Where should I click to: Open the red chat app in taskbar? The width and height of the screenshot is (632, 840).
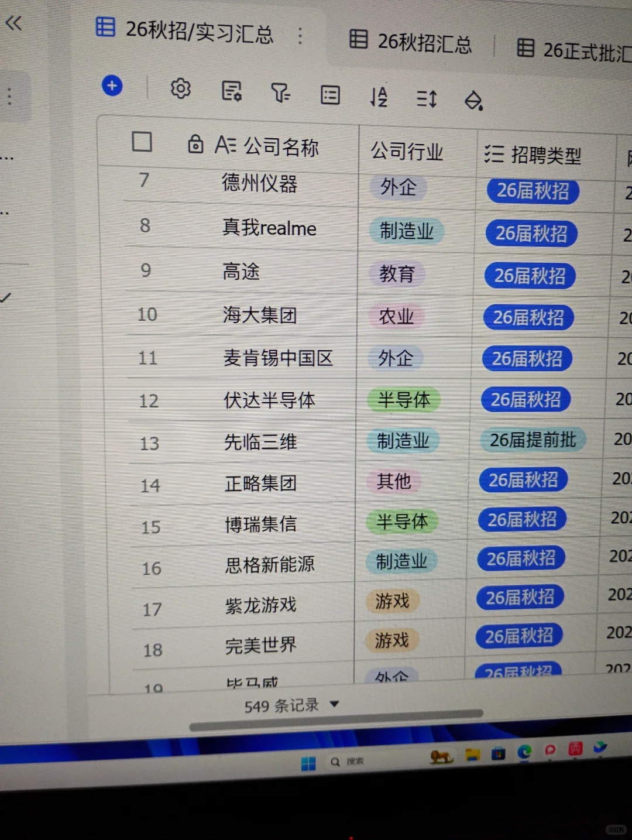550,750
